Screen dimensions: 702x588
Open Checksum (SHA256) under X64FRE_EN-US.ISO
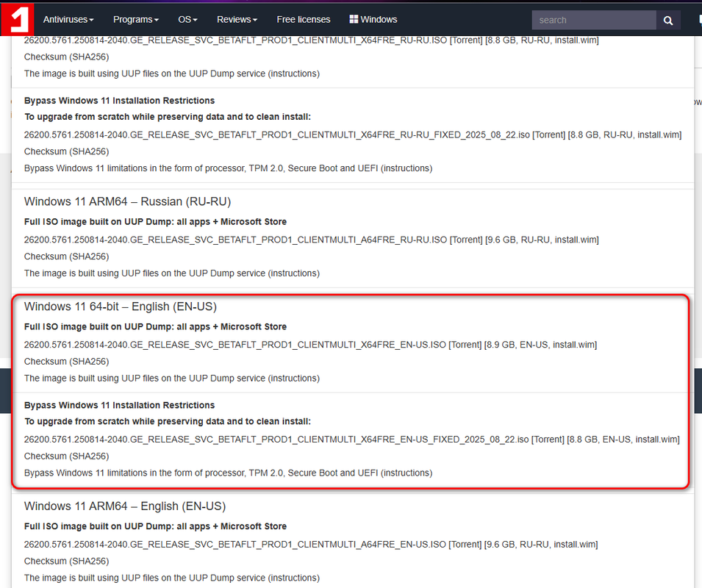tap(66, 362)
